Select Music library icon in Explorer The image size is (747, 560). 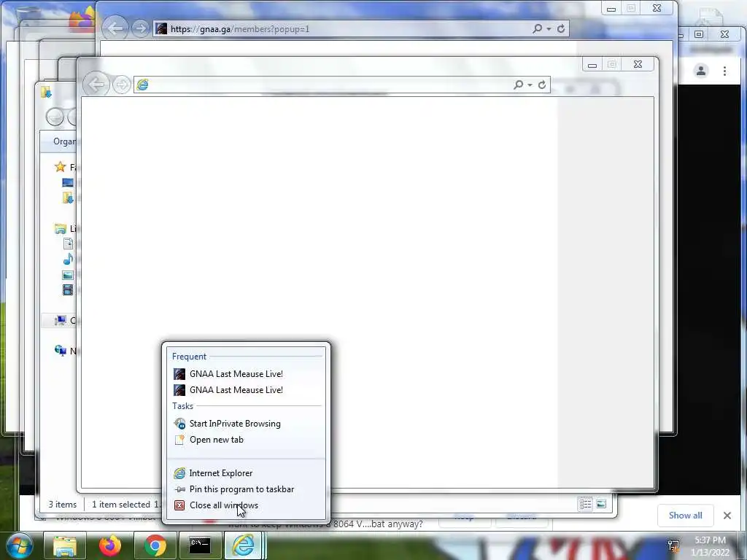click(x=68, y=259)
